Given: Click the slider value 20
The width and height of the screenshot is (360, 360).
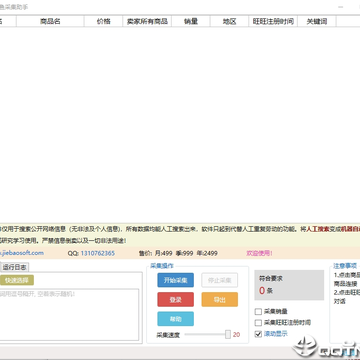Looking at the screenshot, I should 236,335.
